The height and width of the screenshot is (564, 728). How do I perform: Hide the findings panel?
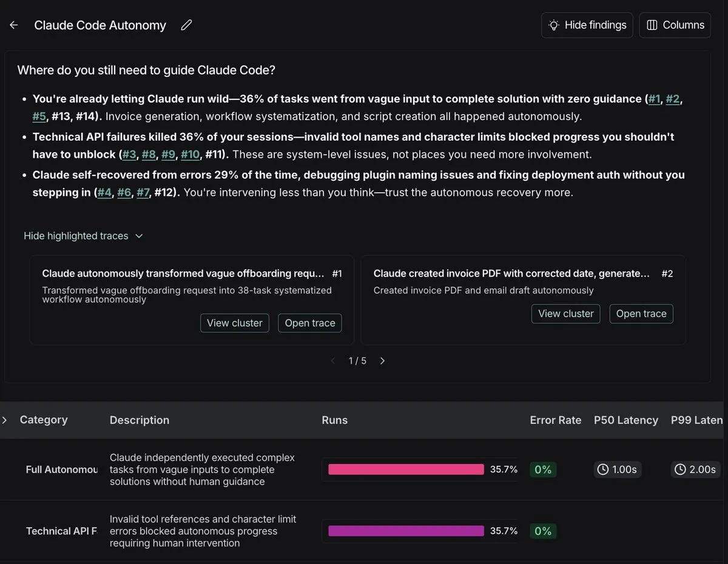(587, 25)
